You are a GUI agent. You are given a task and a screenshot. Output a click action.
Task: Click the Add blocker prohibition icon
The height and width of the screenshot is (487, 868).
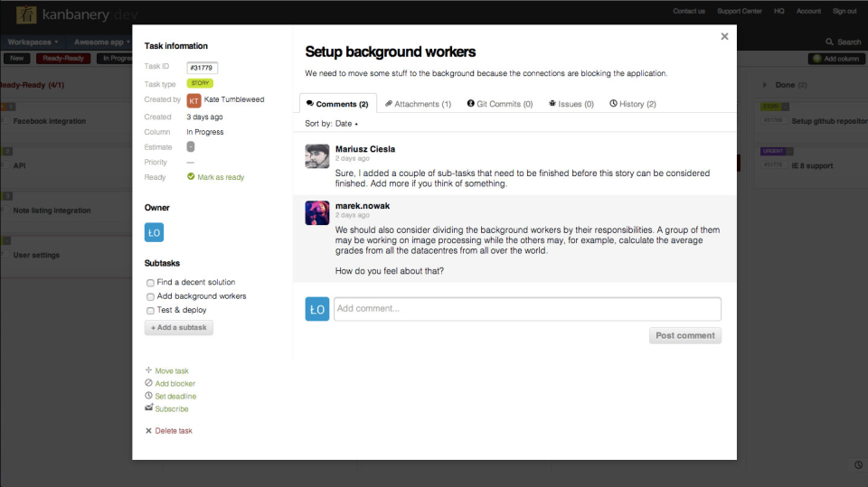(149, 383)
